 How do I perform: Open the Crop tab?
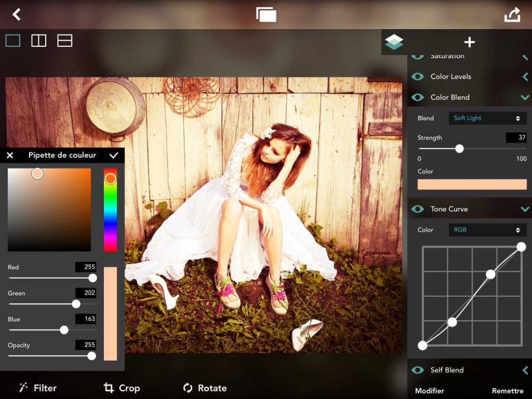(122, 388)
